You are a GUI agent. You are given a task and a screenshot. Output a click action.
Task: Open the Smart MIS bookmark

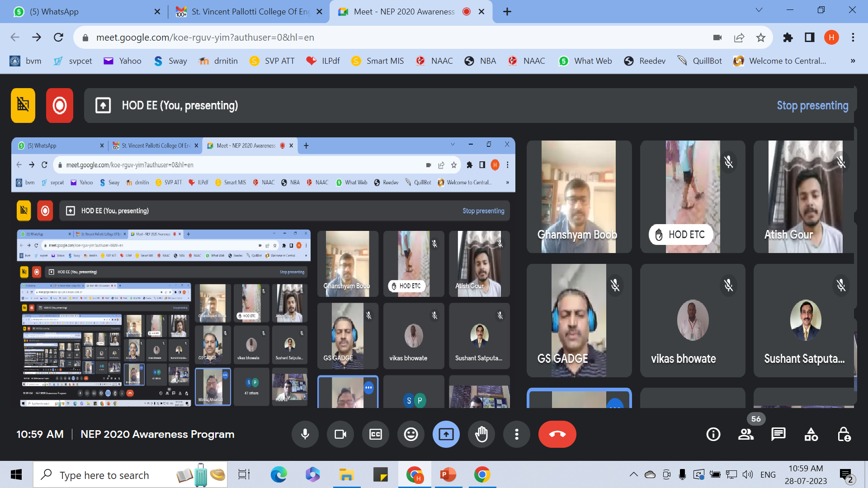point(377,61)
